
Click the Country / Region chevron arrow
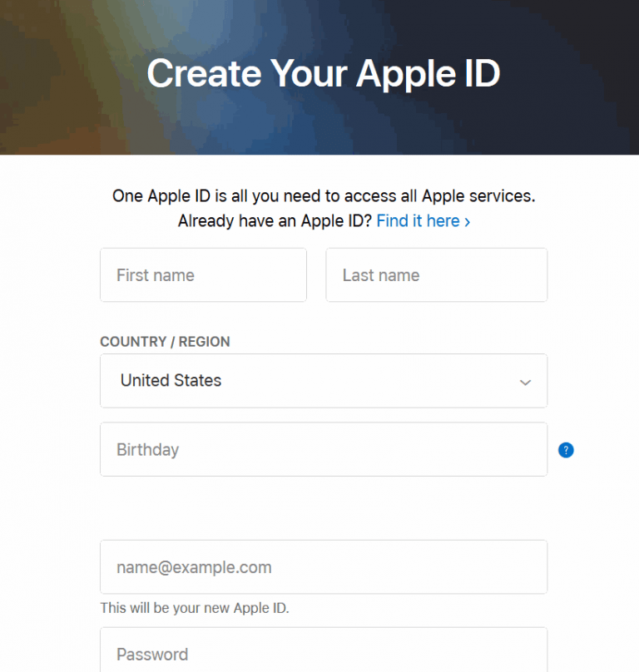coord(525,382)
